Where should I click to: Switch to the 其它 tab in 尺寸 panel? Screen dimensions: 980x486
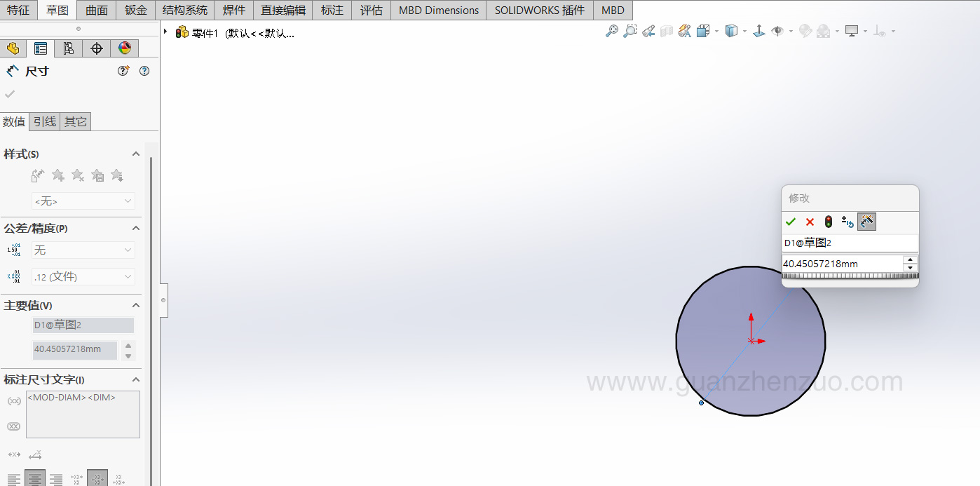tap(76, 122)
